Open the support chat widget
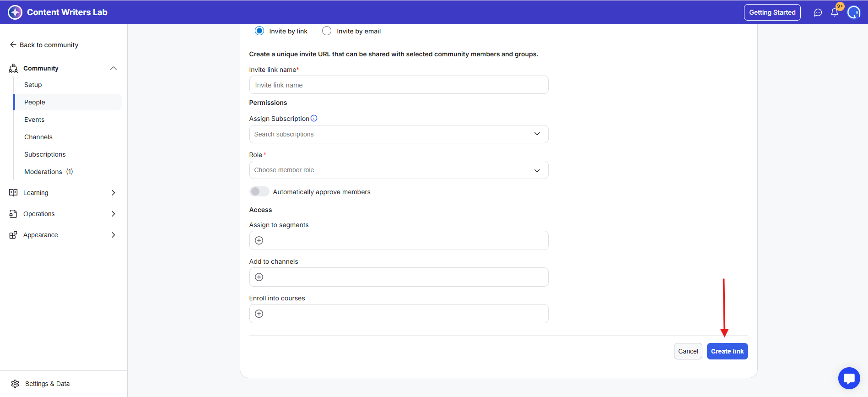Viewport: 868px width, 397px height. 849,378
